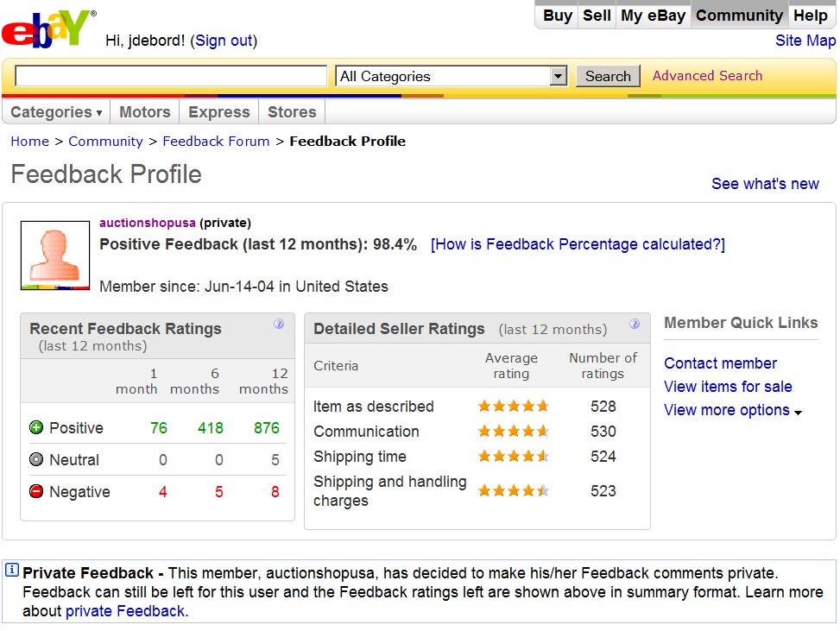Click the Criteria column header
The image size is (840, 631).
pyautogui.click(x=336, y=366)
